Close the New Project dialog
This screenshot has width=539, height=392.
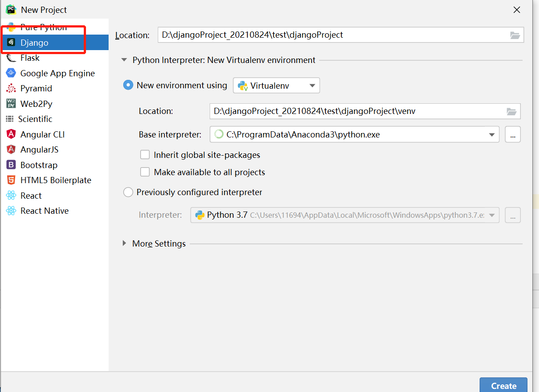click(516, 10)
